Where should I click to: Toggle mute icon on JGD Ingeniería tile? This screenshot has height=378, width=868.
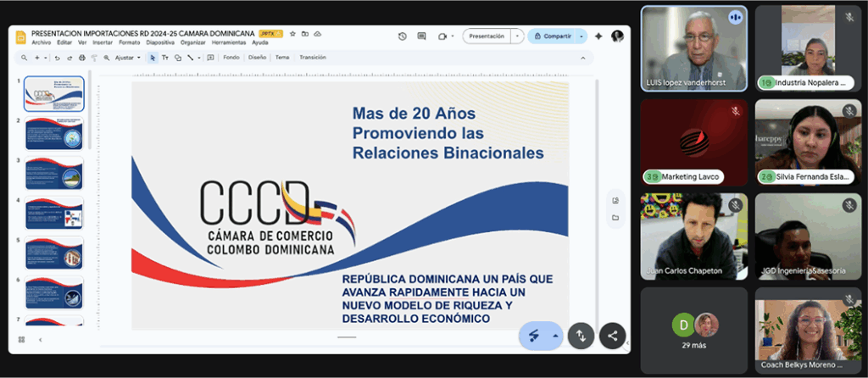pos(849,205)
